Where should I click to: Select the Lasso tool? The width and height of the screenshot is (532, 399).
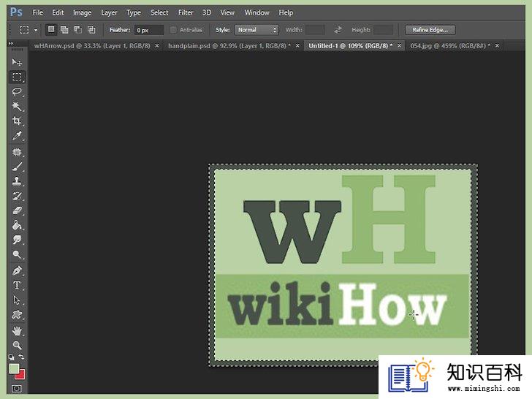coord(17,91)
